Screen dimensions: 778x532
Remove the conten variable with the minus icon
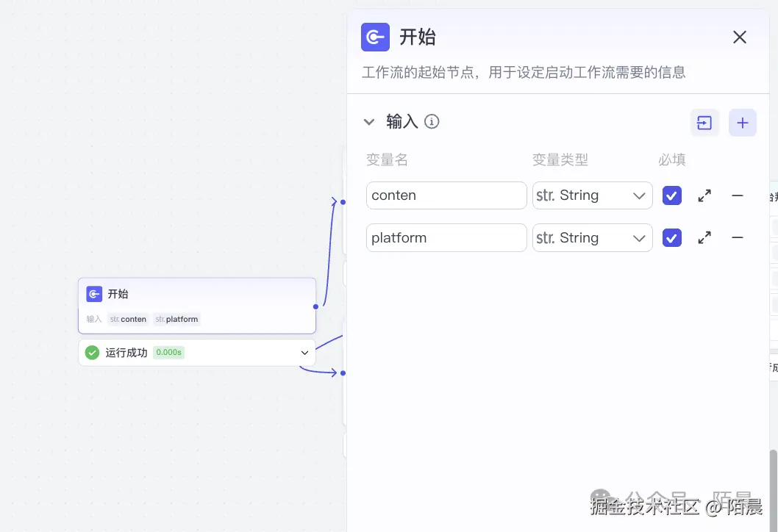(x=738, y=195)
